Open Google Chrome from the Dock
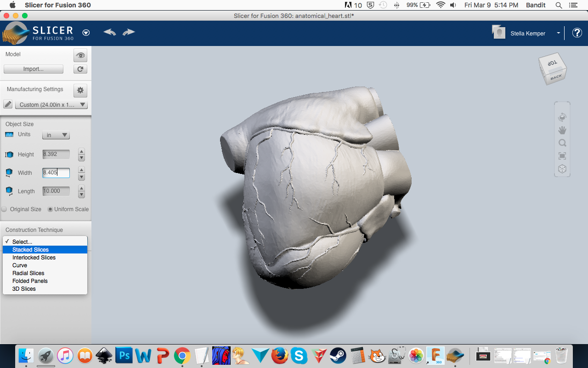 [x=182, y=356]
